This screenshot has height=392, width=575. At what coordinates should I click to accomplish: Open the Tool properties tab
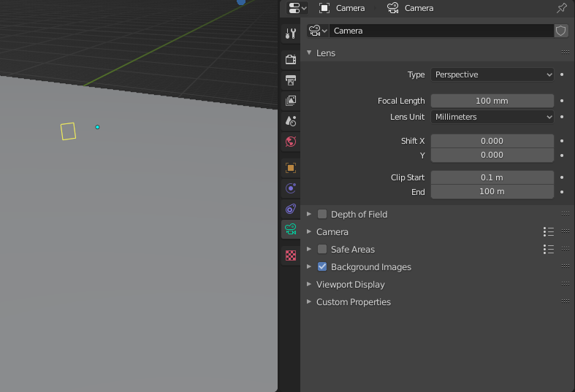(291, 34)
